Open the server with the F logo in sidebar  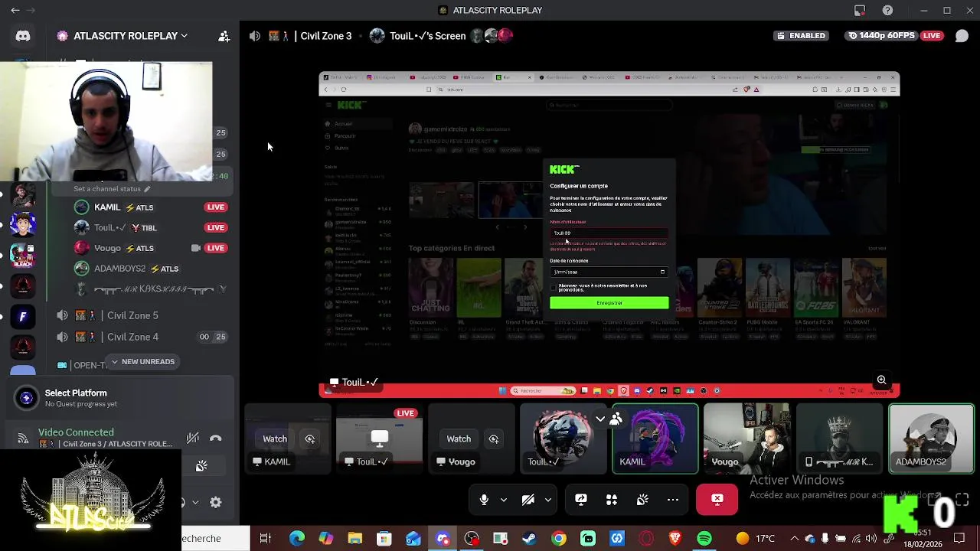click(23, 316)
